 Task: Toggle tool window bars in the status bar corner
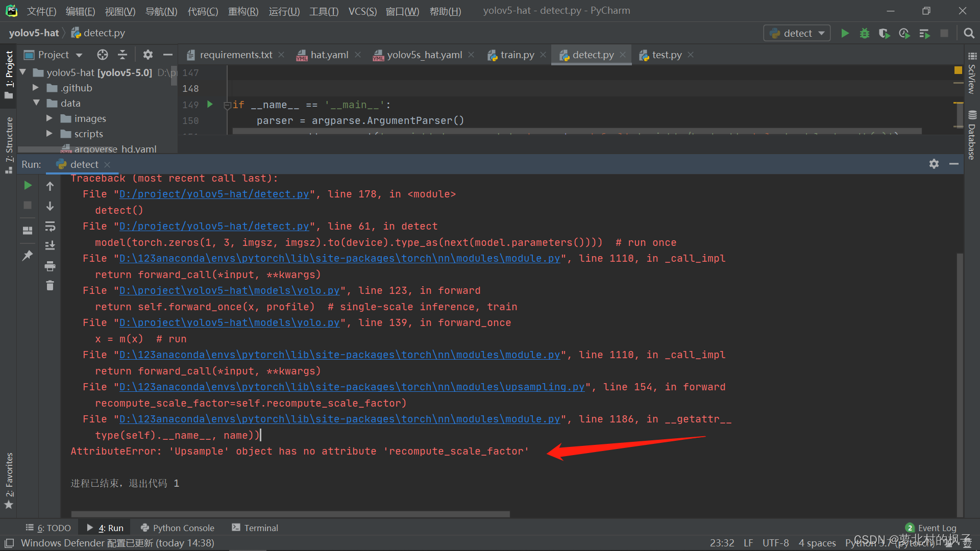pos(9,543)
